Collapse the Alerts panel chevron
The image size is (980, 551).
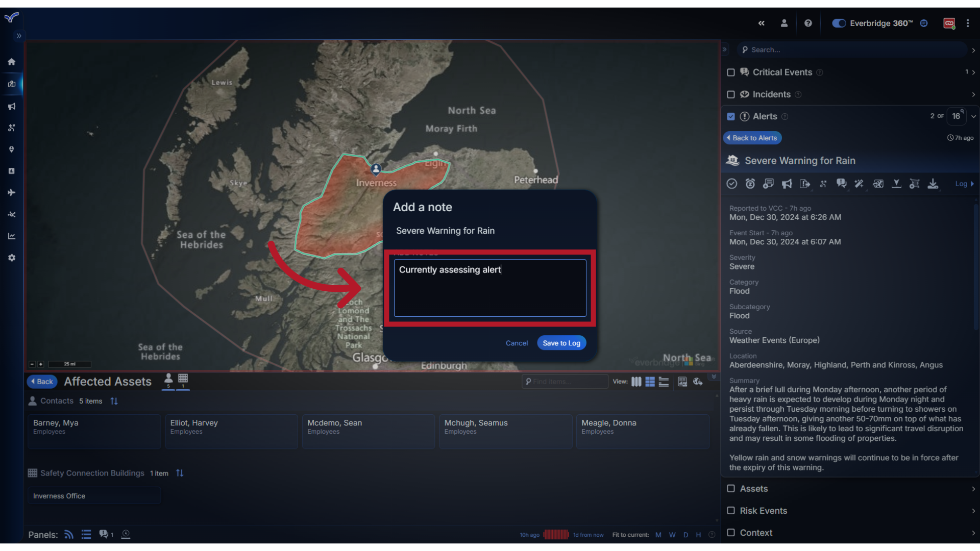pos(974,116)
